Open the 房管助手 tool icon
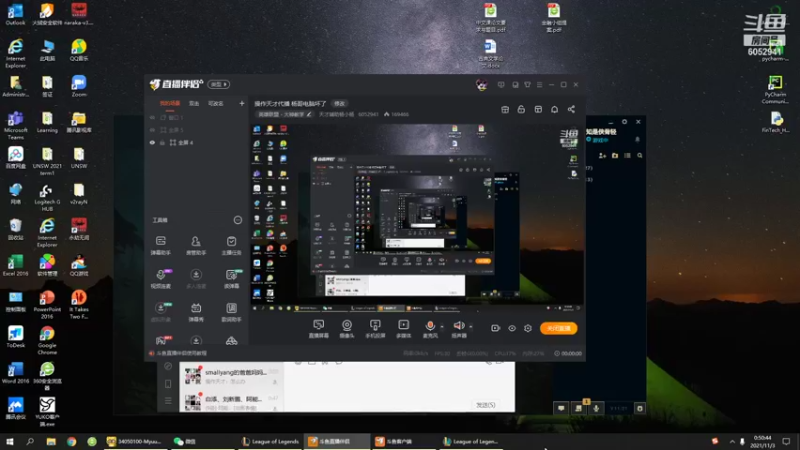800x450 pixels. click(196, 245)
